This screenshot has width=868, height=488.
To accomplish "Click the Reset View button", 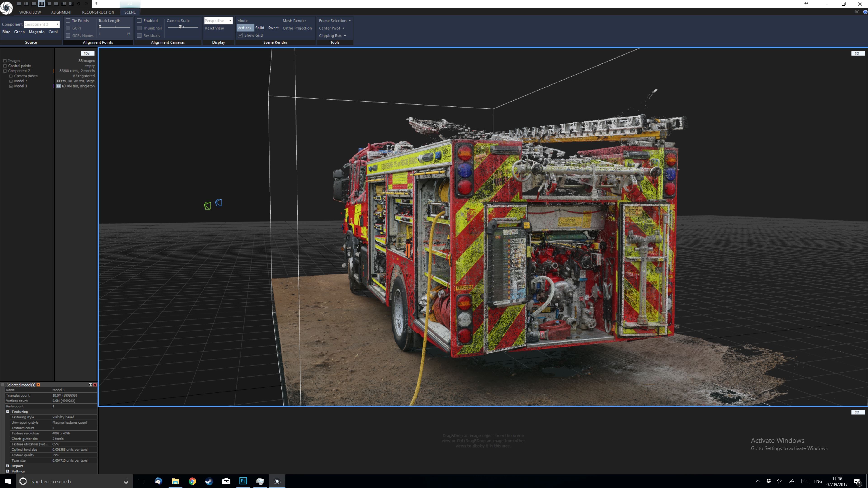I will point(214,28).
